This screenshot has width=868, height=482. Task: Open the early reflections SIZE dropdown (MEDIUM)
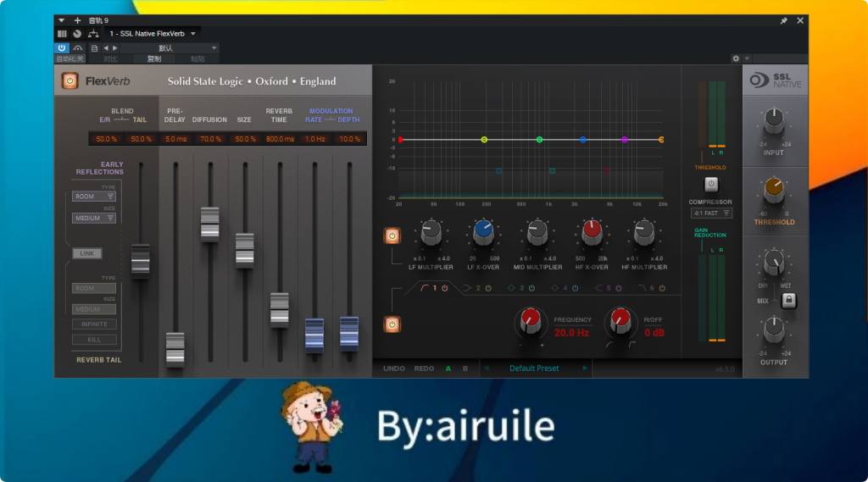pyautogui.click(x=93, y=218)
